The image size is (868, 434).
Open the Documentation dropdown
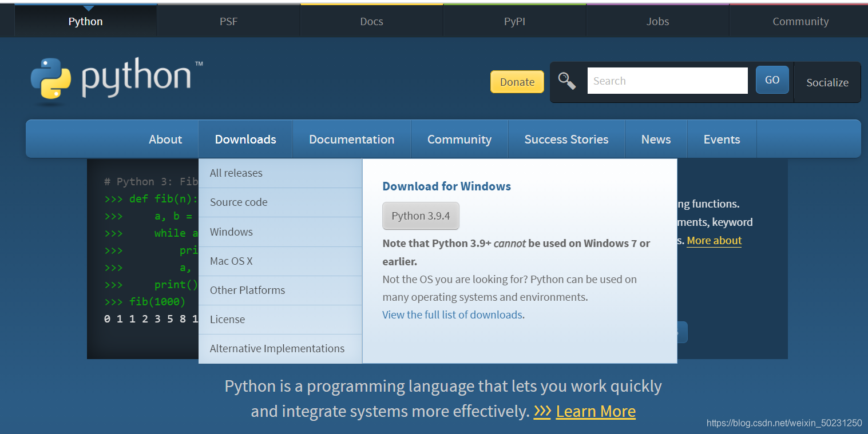tap(351, 138)
